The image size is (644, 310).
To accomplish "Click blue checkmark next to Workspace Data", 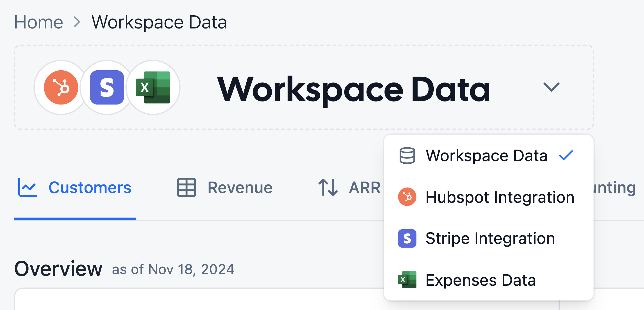I will 566,155.
